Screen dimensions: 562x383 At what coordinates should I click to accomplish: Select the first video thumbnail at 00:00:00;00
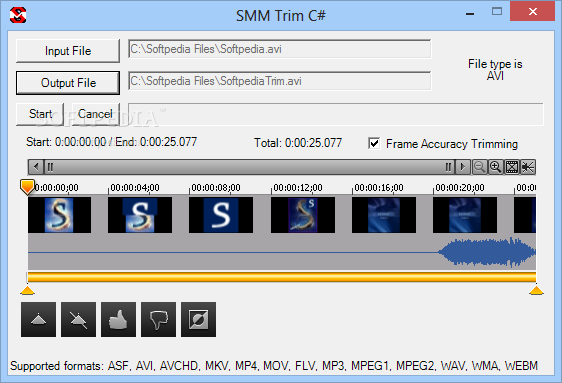coord(59,215)
